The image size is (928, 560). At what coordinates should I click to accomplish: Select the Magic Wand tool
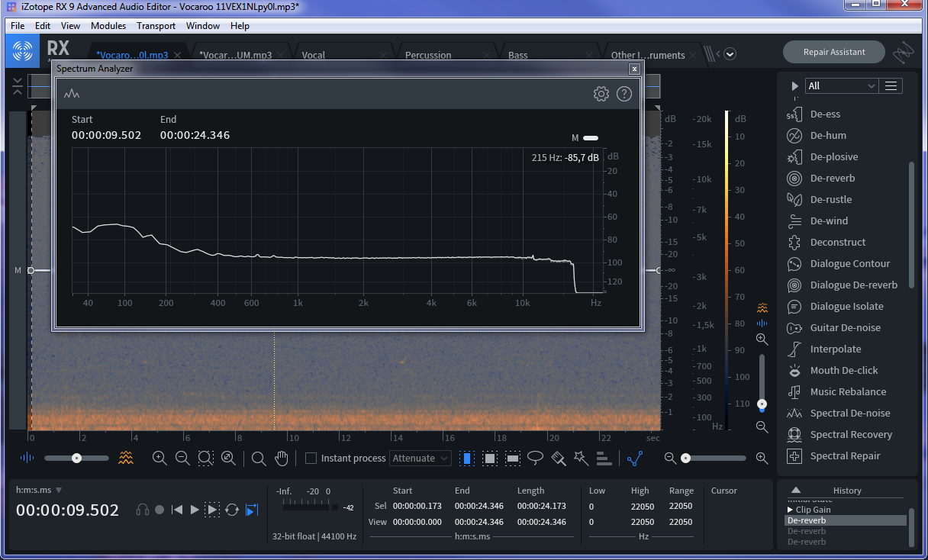coord(582,459)
